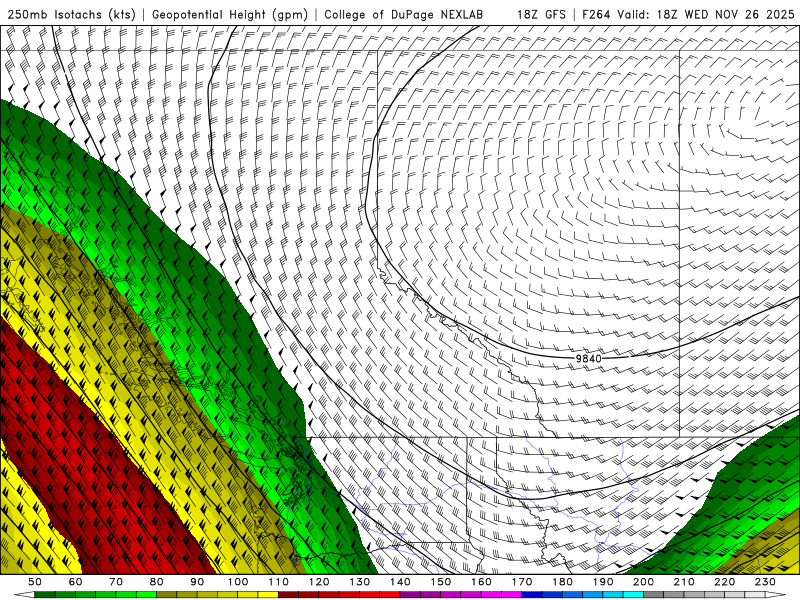The height and width of the screenshot is (600, 800).
Task: Click the 200 value on the color scale
Action: coord(644,582)
